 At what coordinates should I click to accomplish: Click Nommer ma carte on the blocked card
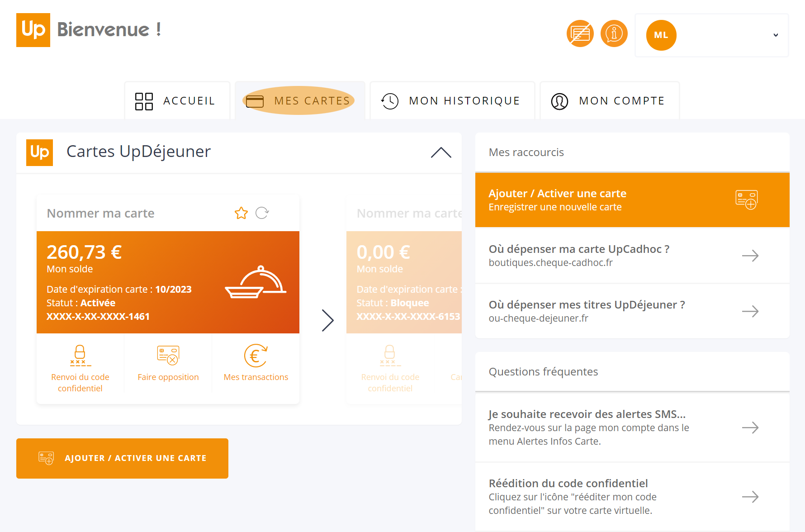[409, 213]
